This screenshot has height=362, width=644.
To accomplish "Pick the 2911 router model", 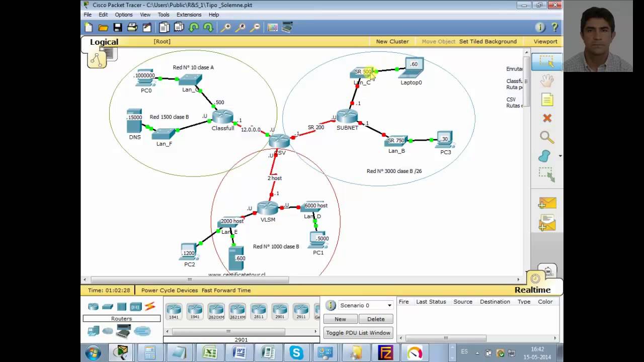I will [x=300, y=312].
